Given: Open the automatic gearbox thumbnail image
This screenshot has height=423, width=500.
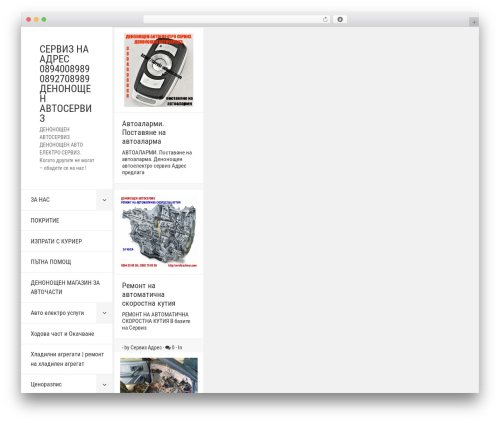Looking at the screenshot, I should pos(159,232).
